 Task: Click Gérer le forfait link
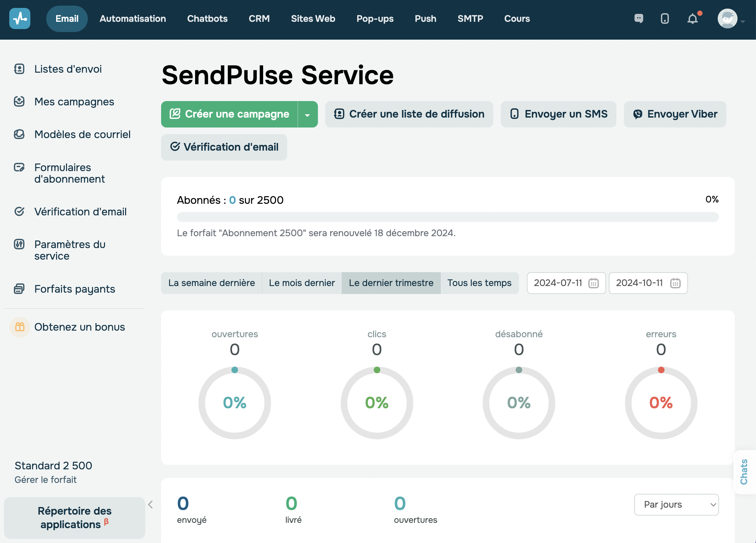(45, 480)
